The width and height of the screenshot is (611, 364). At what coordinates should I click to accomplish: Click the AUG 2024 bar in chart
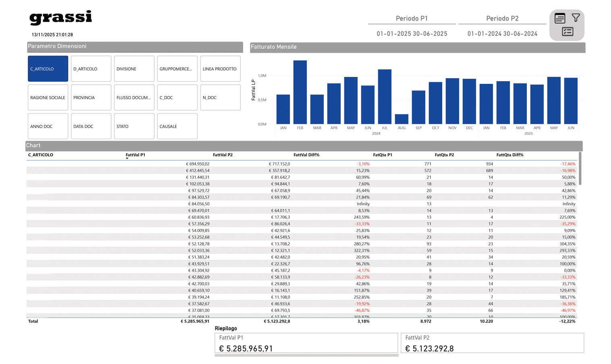(x=402, y=119)
